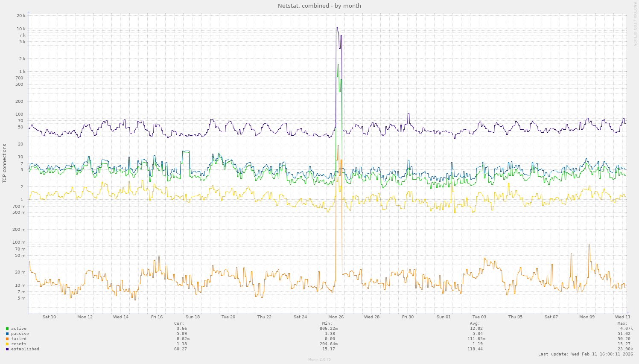Click the Munin 2.0.75 footer text
Image resolution: width=639 pixels, height=364 pixels.
[x=319, y=359]
